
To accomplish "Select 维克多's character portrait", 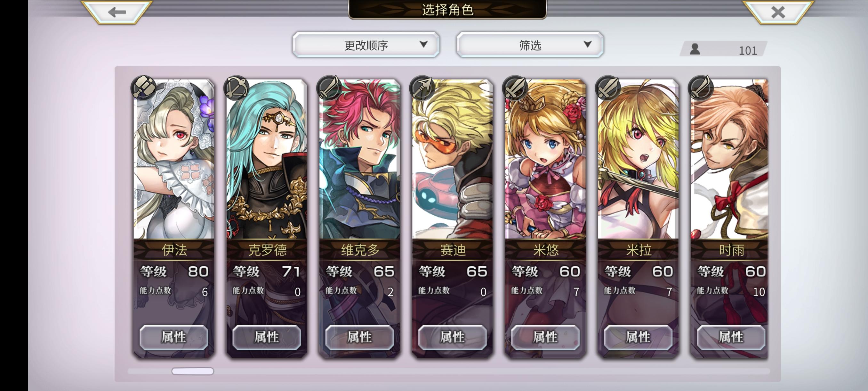I will pos(359,159).
